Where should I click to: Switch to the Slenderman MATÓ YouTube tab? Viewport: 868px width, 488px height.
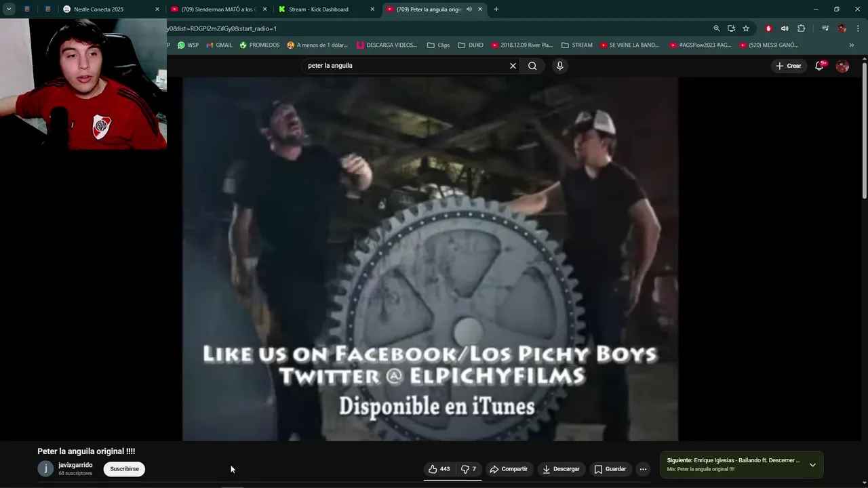coord(217,9)
